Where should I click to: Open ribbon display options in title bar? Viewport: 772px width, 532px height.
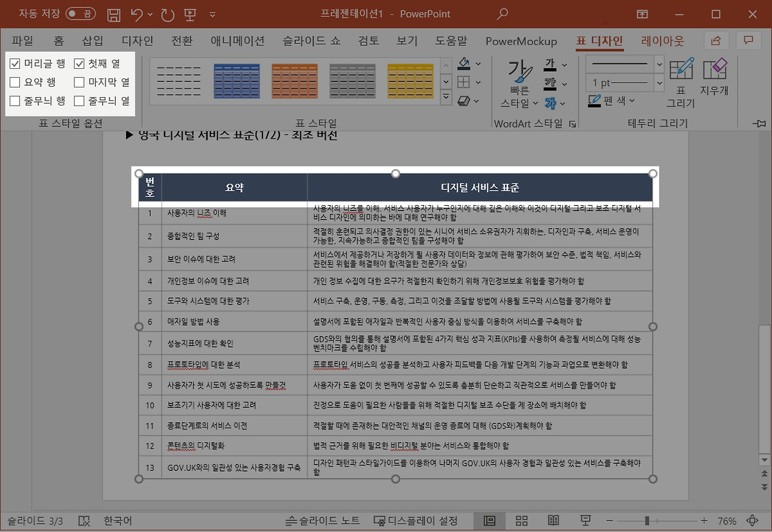click(x=643, y=14)
